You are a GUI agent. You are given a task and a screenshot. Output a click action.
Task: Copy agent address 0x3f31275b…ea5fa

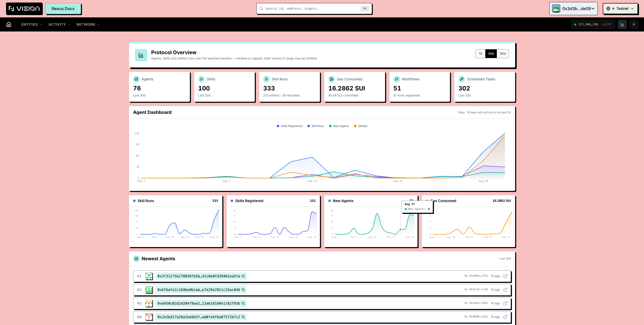pyautogui.click(x=243, y=276)
